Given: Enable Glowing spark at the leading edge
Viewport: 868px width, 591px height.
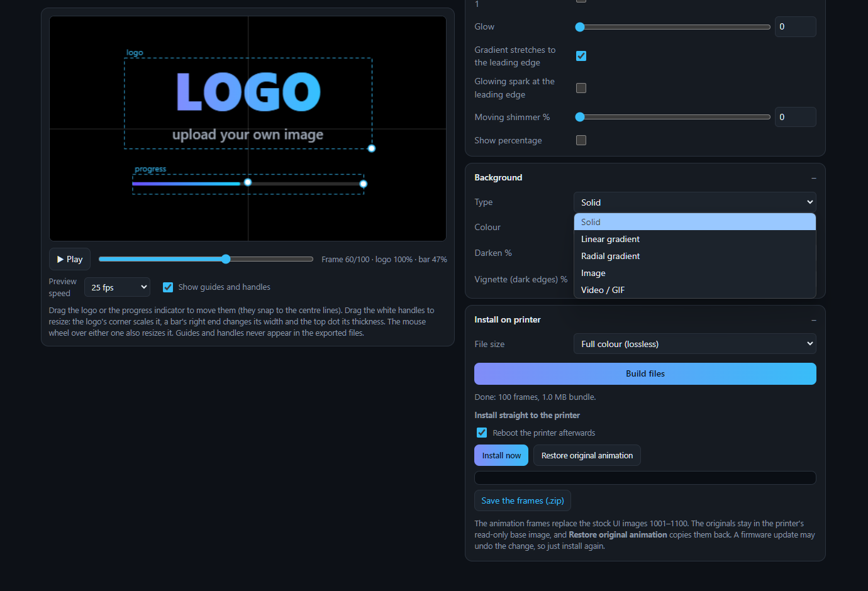Looking at the screenshot, I should click(581, 88).
